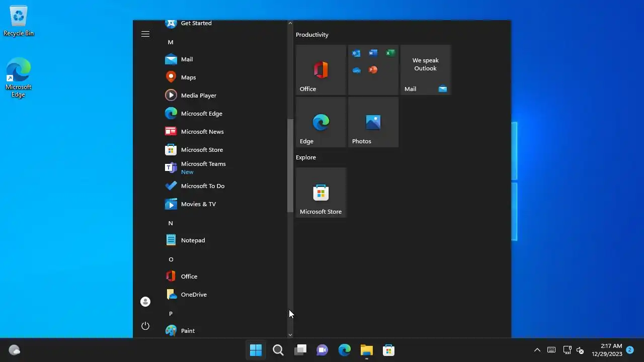Show hidden system tray icons

click(x=537, y=350)
